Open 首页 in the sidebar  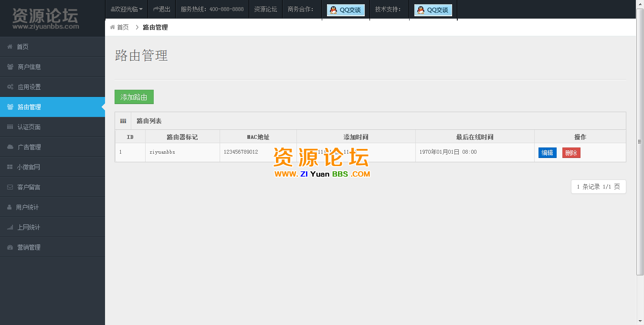[53, 47]
